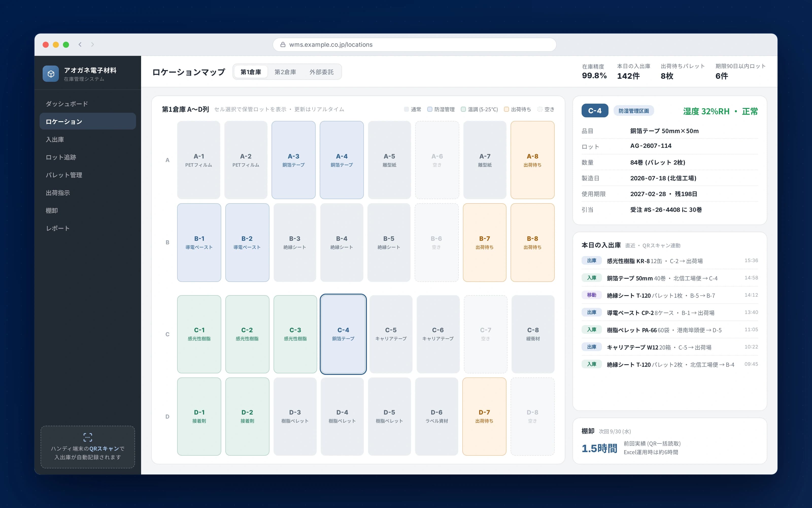
Task: Click the 銅箔テープ 50mm 入庫 row
Action: point(669,278)
